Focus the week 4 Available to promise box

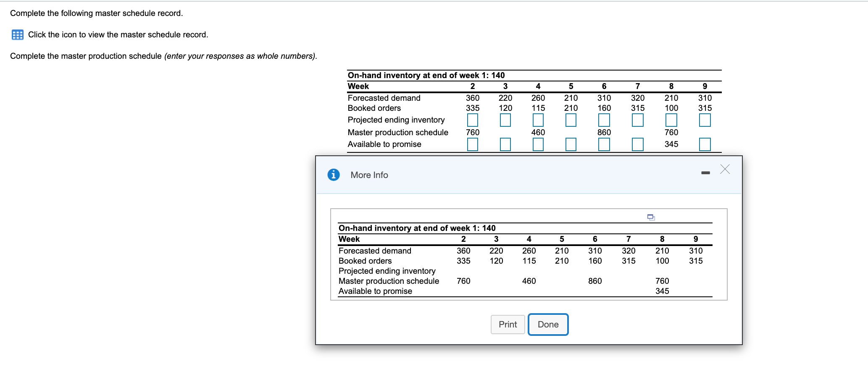(x=538, y=144)
